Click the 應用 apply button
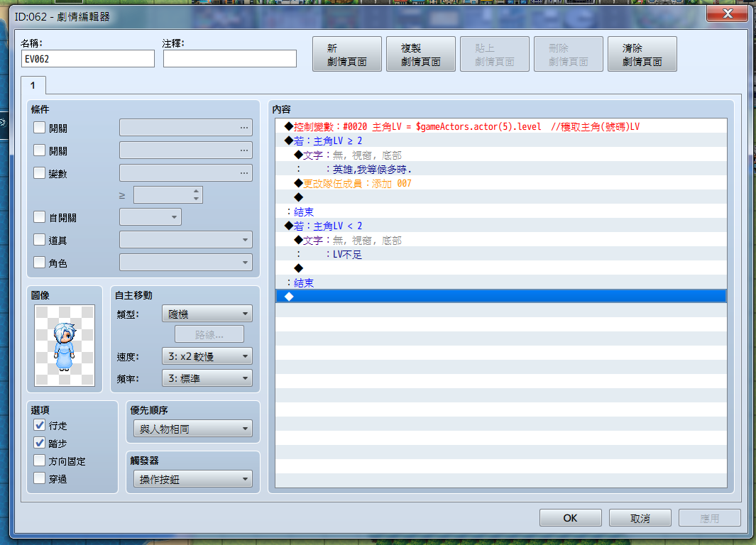 pyautogui.click(x=710, y=518)
